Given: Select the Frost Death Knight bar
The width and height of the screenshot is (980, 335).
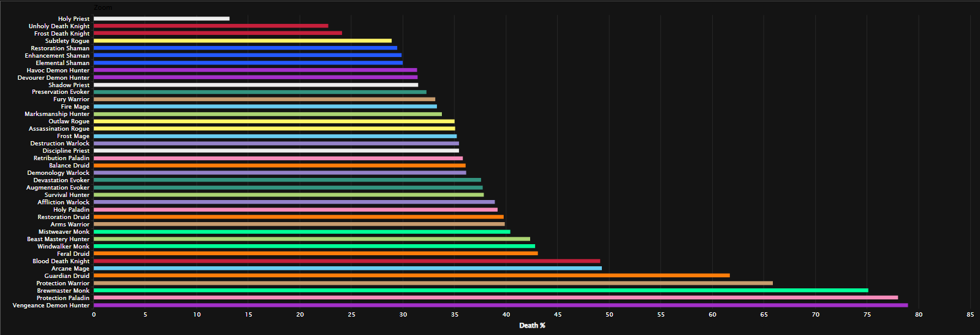Looking at the screenshot, I should pos(218,34).
